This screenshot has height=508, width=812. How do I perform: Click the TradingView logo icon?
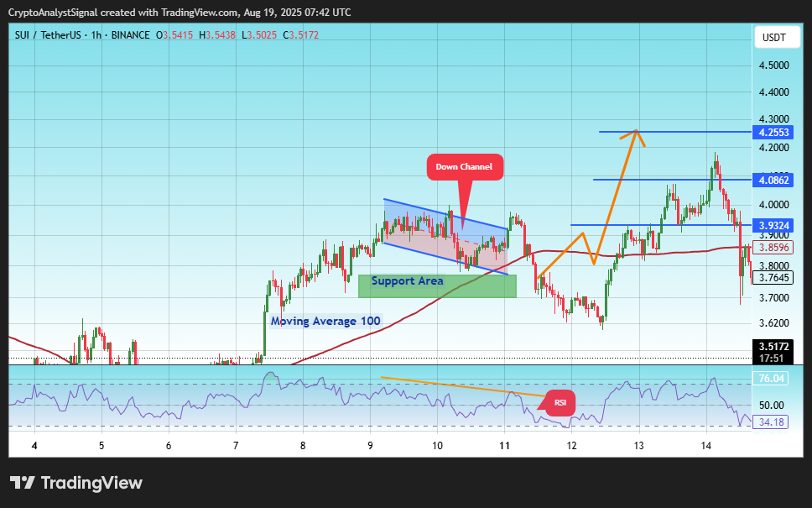coord(23,483)
